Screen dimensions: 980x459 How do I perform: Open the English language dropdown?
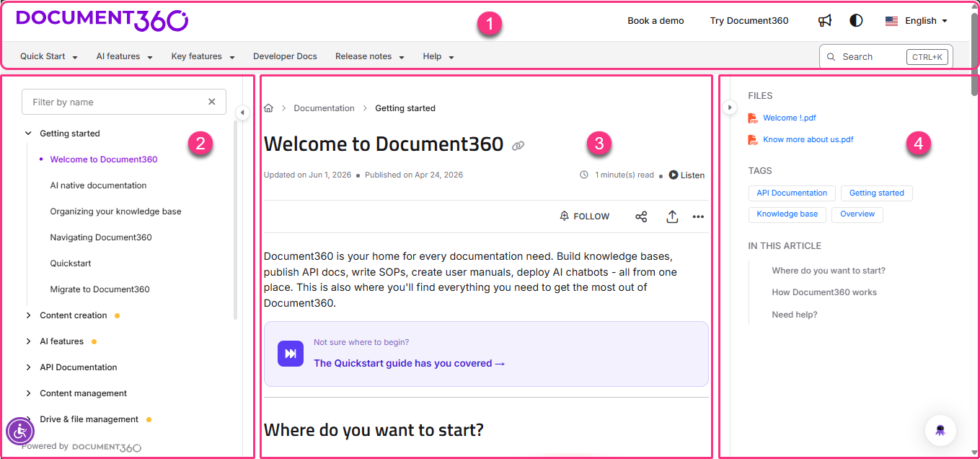[x=917, y=21]
